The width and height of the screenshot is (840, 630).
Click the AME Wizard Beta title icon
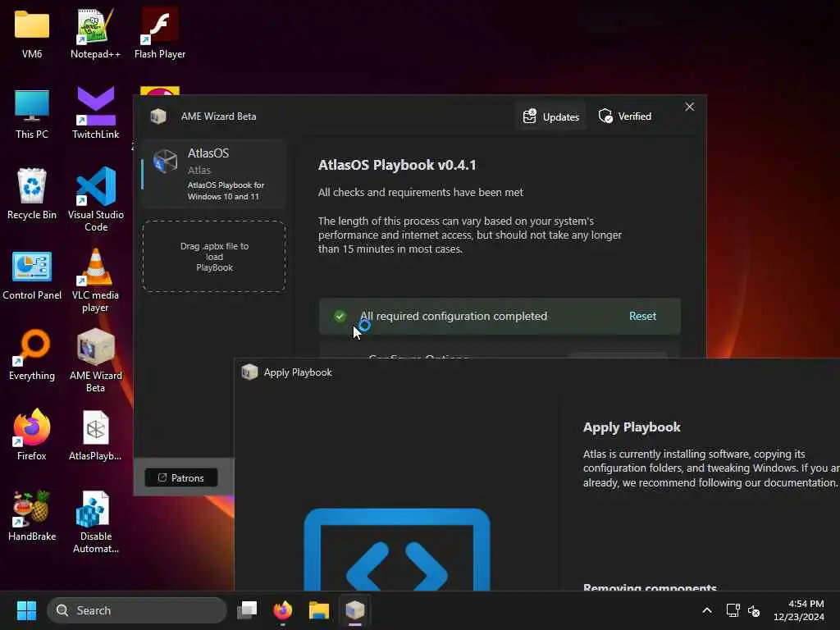pyautogui.click(x=158, y=116)
